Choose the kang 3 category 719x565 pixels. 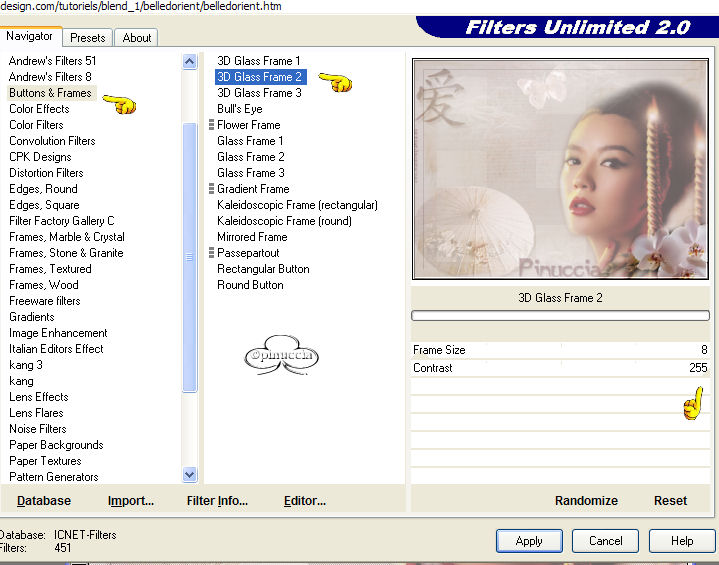(26, 365)
